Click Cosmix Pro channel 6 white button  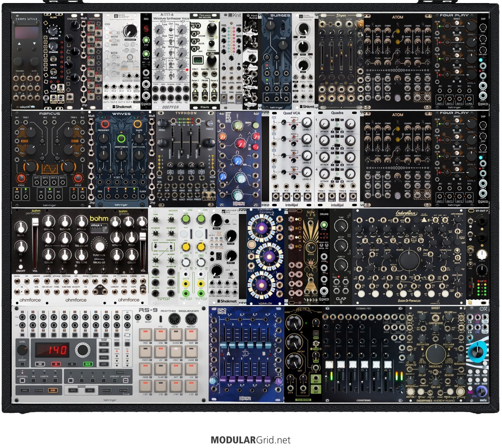(388, 365)
